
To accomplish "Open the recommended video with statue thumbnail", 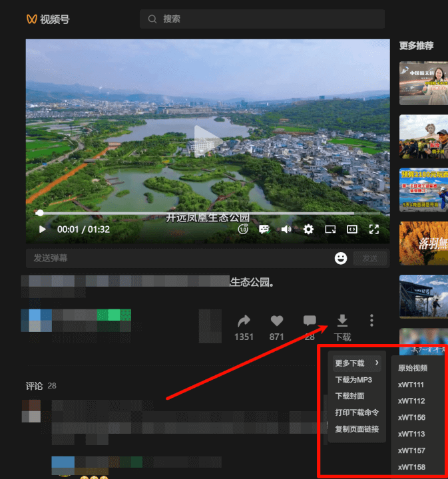I will pyautogui.click(x=423, y=136).
